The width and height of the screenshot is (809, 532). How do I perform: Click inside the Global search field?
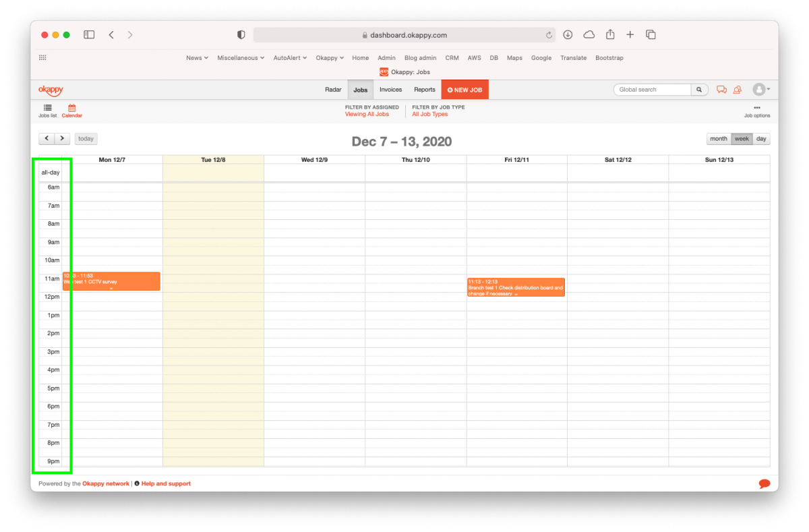(x=651, y=89)
